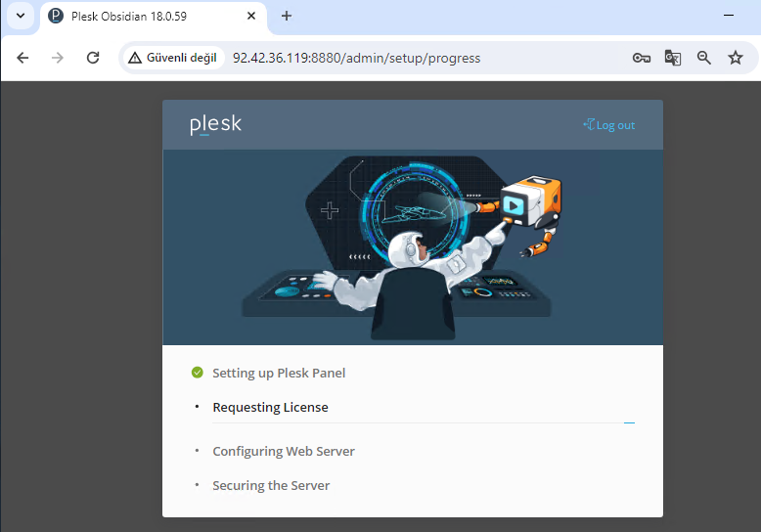761x532 pixels.
Task: Select 'Setting up Plesk Panel' step text
Action: pos(279,373)
